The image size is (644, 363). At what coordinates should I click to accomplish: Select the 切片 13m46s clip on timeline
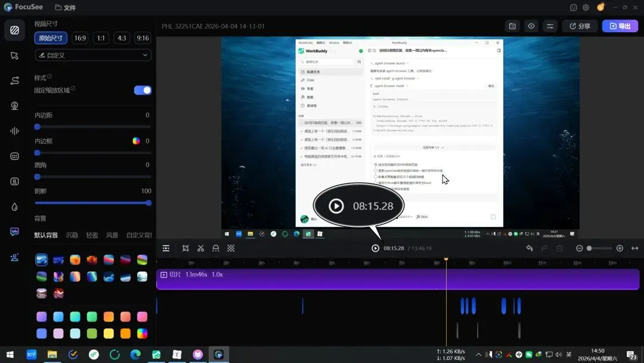coord(398,279)
